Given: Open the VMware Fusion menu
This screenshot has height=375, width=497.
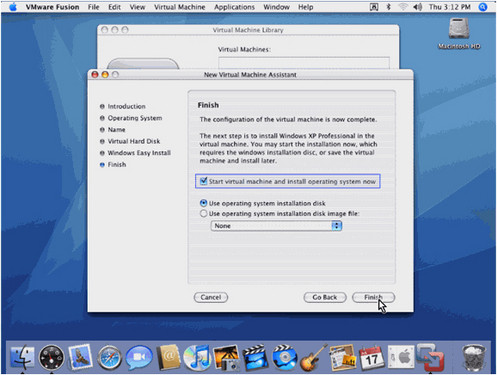Looking at the screenshot, I should (52, 7).
